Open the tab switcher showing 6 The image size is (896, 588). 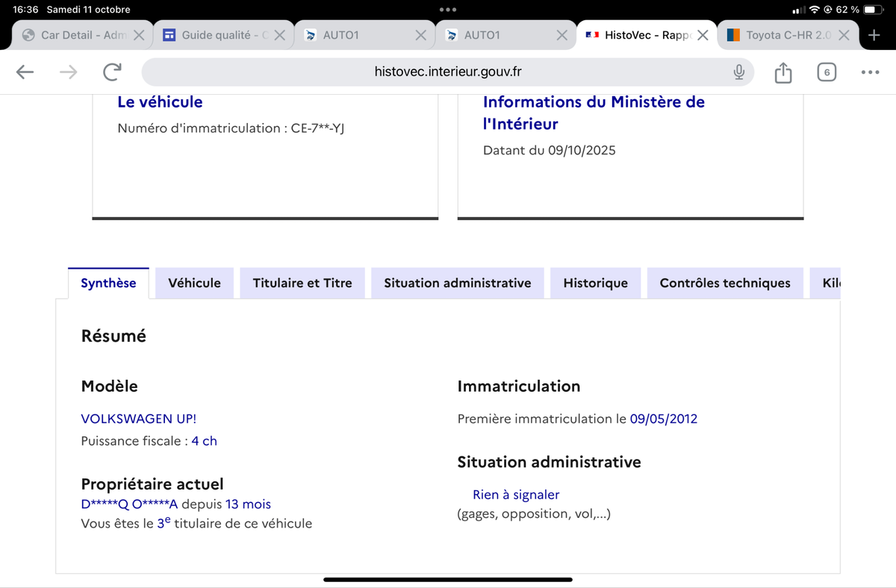(826, 72)
